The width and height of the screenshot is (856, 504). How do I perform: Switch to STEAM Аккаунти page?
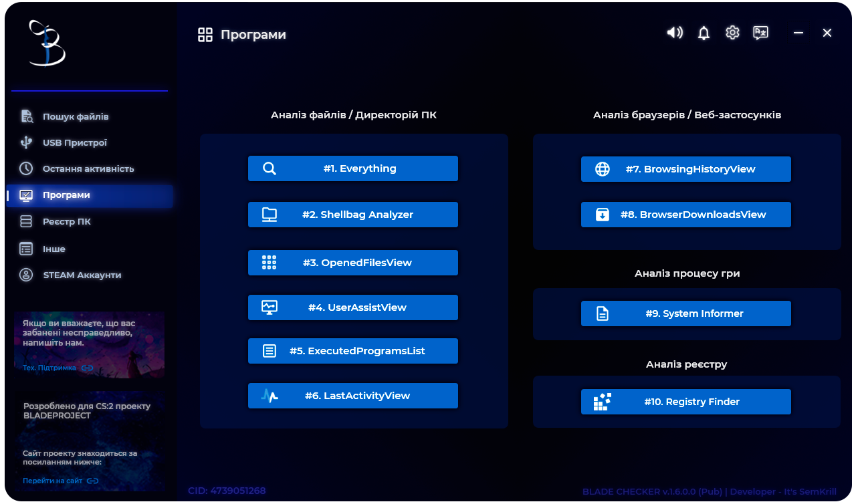tap(82, 275)
